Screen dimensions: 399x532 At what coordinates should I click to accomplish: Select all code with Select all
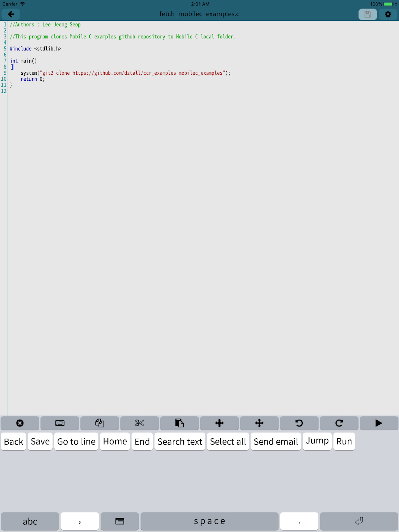coord(228,442)
